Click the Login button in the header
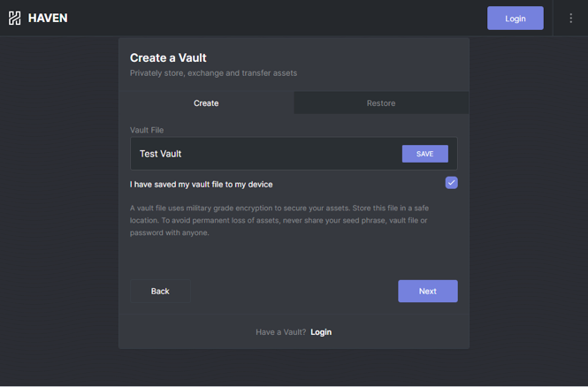The image size is (588, 387). 515,18
